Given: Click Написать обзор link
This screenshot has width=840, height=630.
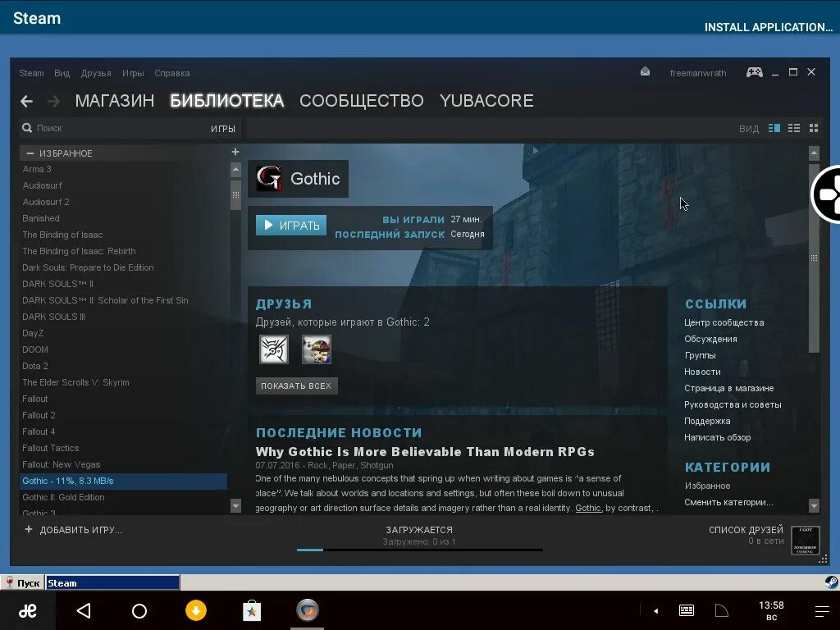Looking at the screenshot, I should pos(717,437).
